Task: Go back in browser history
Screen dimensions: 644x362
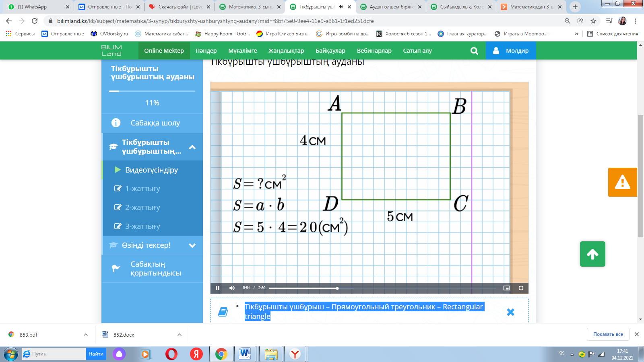Action: pyautogui.click(x=9, y=21)
